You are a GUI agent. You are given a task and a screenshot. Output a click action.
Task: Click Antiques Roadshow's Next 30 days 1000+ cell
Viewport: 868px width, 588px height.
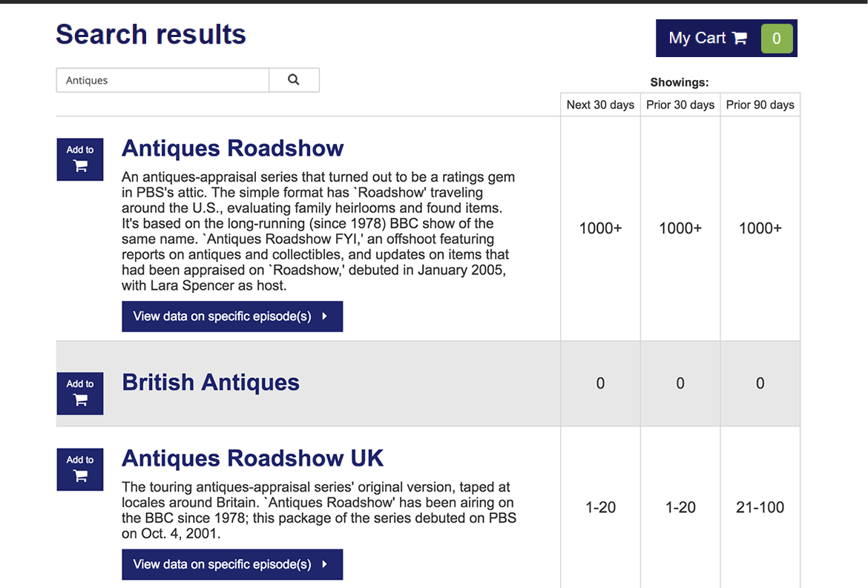tap(600, 228)
